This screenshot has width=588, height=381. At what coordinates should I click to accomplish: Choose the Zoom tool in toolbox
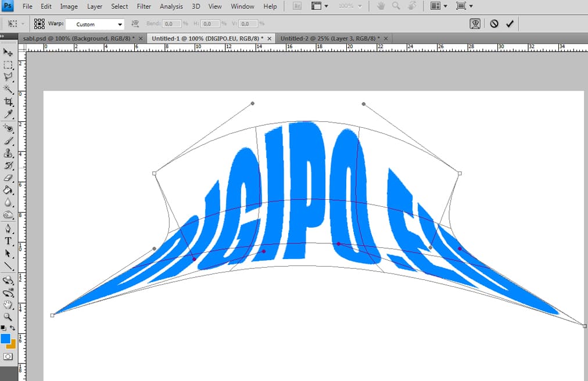(x=8, y=317)
